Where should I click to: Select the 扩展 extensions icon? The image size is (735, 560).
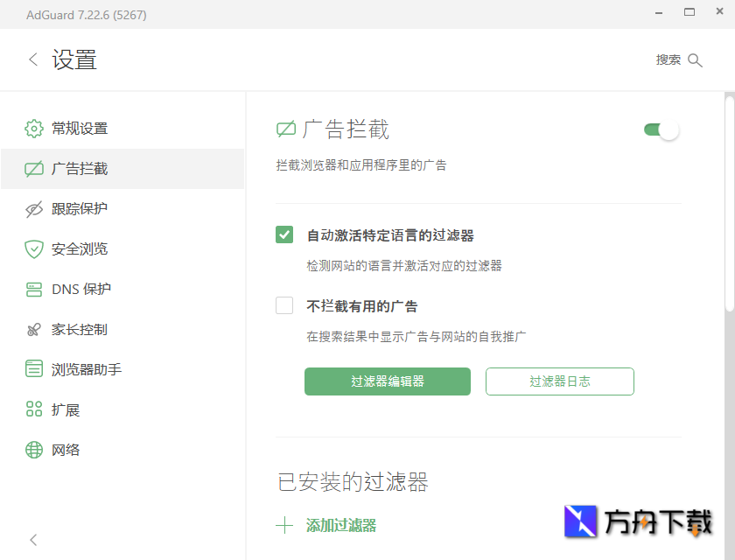pyautogui.click(x=33, y=409)
